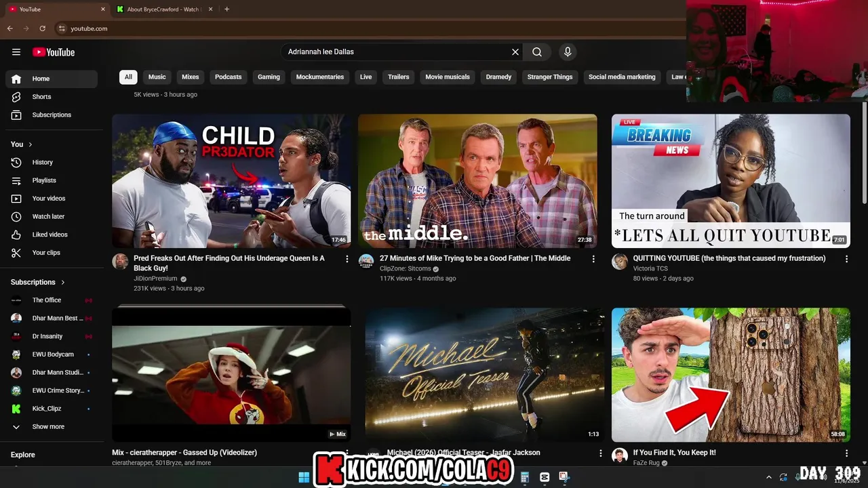Open Kick_Clipz subscription channel
Screen dimensions: 868x488
click(52, 409)
